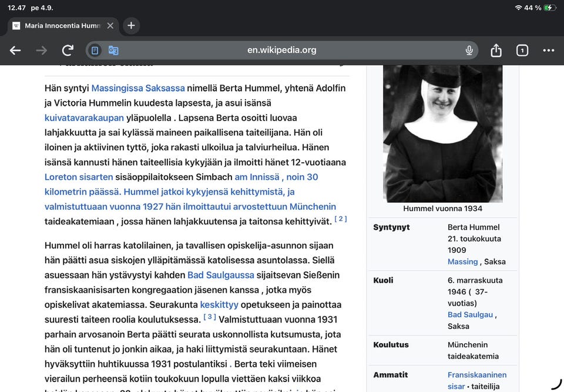Open reader mode icon in address bar
The image size is (564, 392).
(x=95, y=51)
